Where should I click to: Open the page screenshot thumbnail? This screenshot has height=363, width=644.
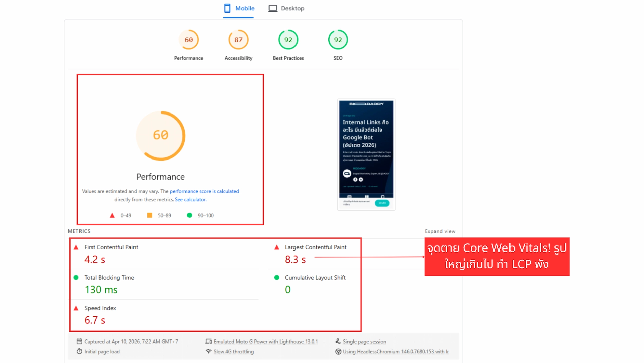366,154
